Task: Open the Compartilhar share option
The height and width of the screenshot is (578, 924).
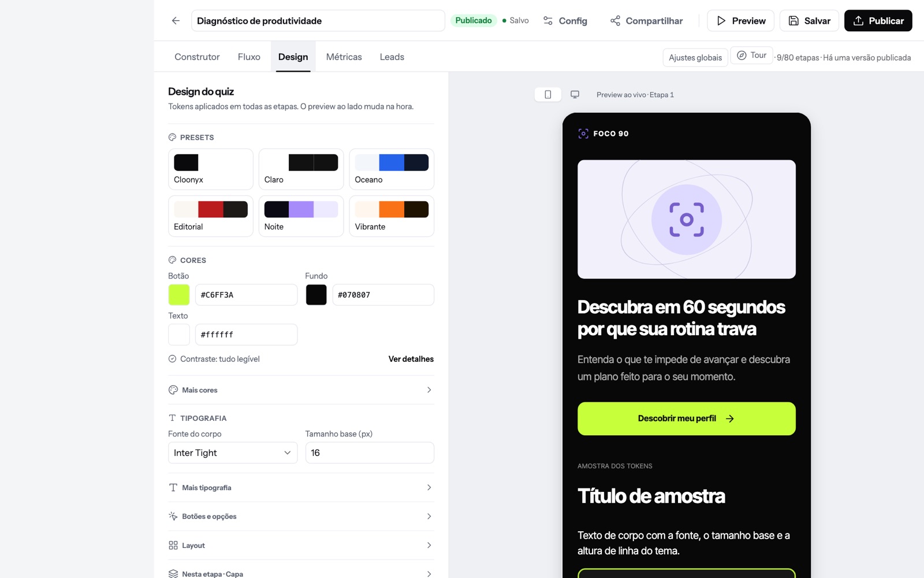Action: pyautogui.click(x=646, y=21)
